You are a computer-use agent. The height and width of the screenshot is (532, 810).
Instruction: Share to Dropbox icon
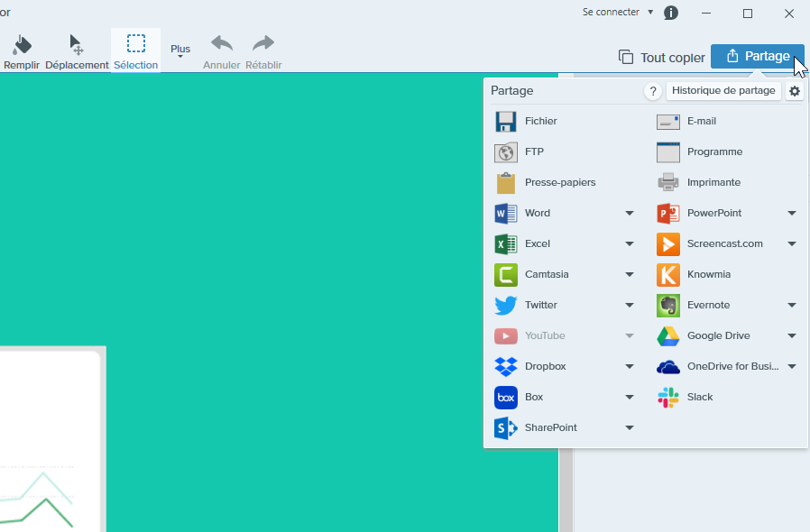click(506, 366)
